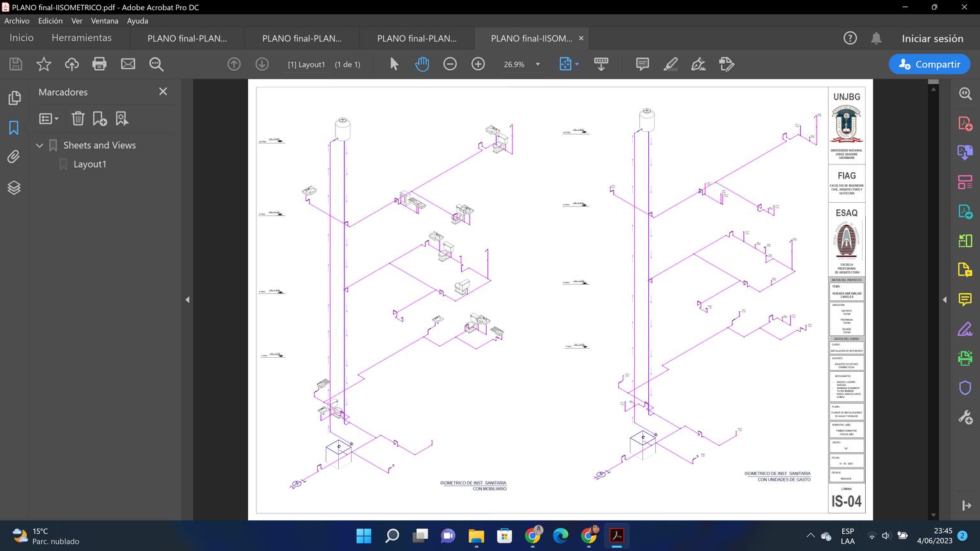Toggle the bookmarks panel icon

pyautogui.click(x=14, y=128)
